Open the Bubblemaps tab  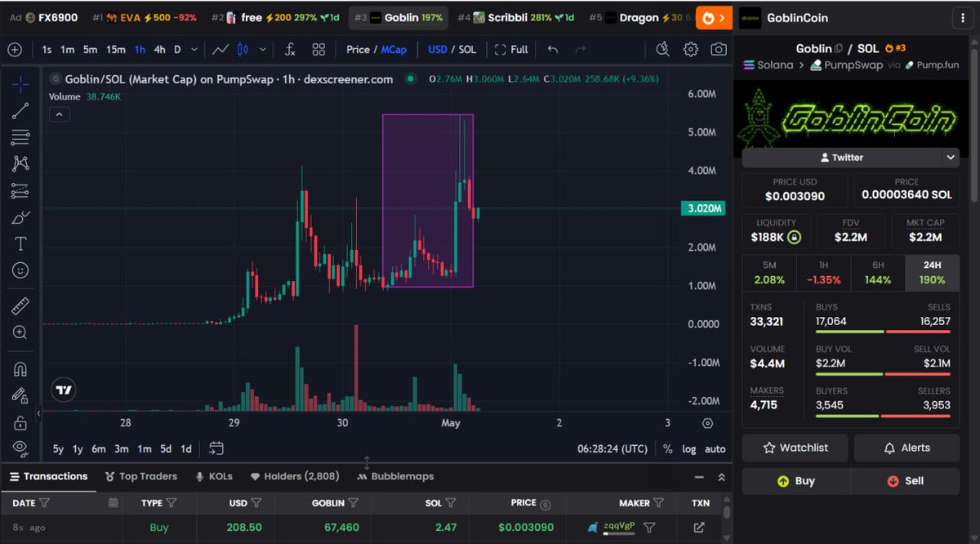pyautogui.click(x=395, y=476)
